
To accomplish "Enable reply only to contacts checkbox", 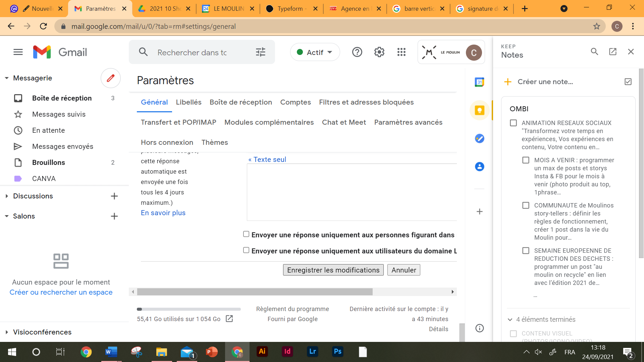I will click(246, 234).
